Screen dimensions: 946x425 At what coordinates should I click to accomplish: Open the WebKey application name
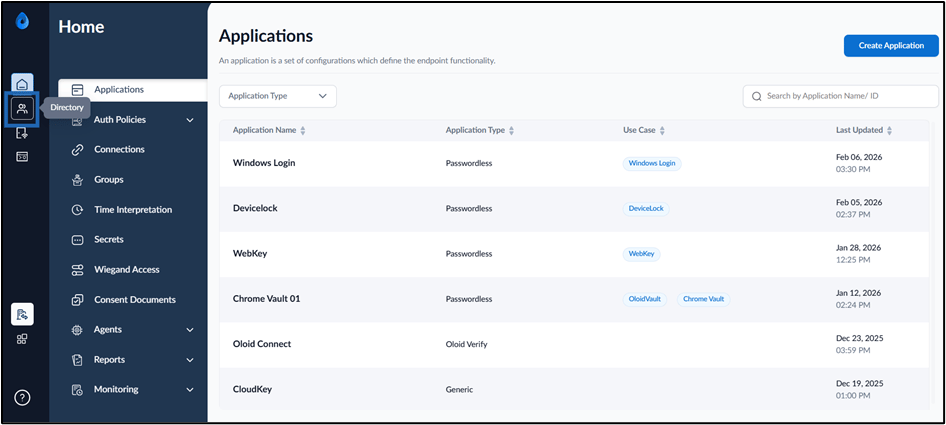pos(250,254)
